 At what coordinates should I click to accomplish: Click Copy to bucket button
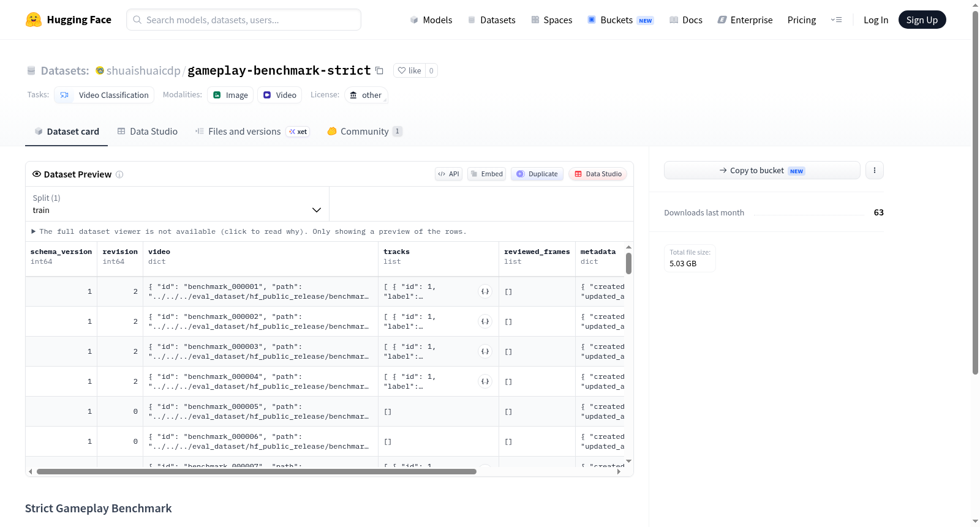coord(762,170)
